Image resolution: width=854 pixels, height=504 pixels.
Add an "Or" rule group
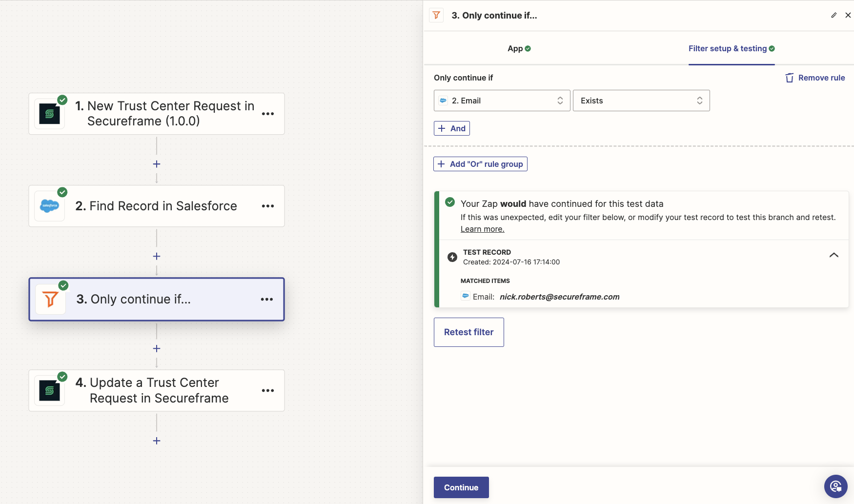pos(480,164)
